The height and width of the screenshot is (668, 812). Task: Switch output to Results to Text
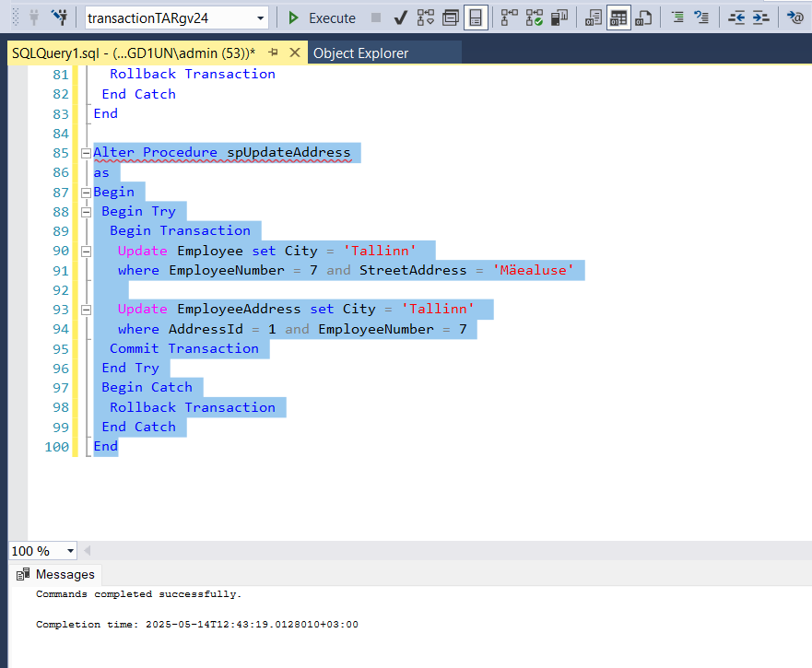(x=594, y=18)
